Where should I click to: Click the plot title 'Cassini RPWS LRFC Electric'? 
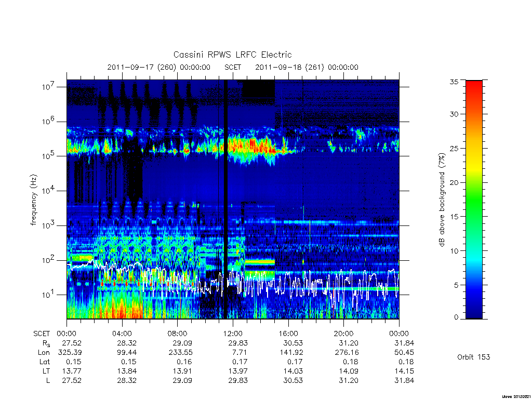coord(232,55)
